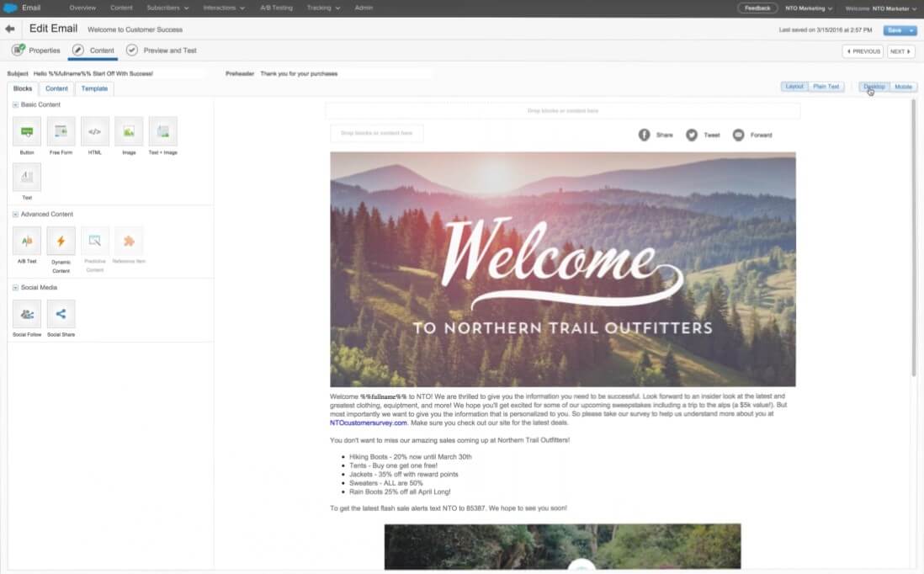Screen dimensions: 924x574
Task: Select the A/B Test block
Action: (x=27, y=241)
